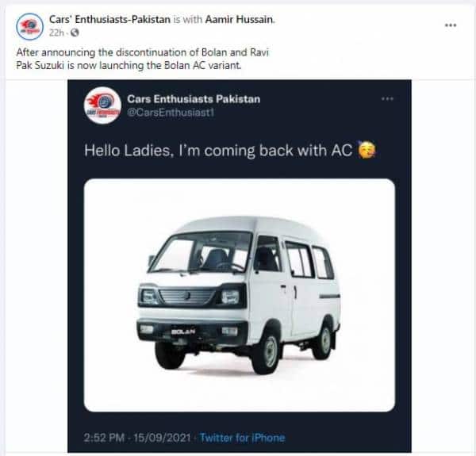
Task: Click the post caption about Bolan discontinuation
Action: 143,59
